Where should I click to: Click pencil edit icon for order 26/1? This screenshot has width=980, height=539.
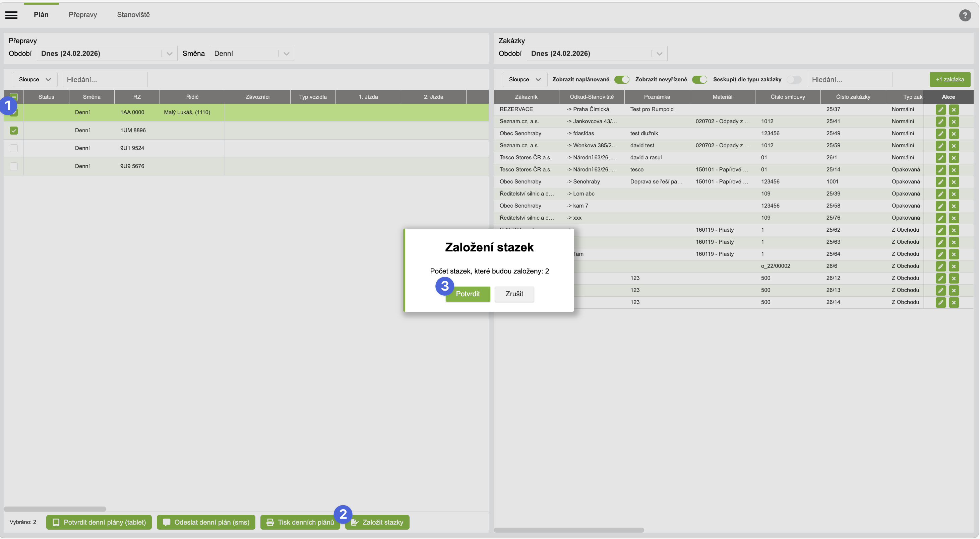tap(940, 158)
